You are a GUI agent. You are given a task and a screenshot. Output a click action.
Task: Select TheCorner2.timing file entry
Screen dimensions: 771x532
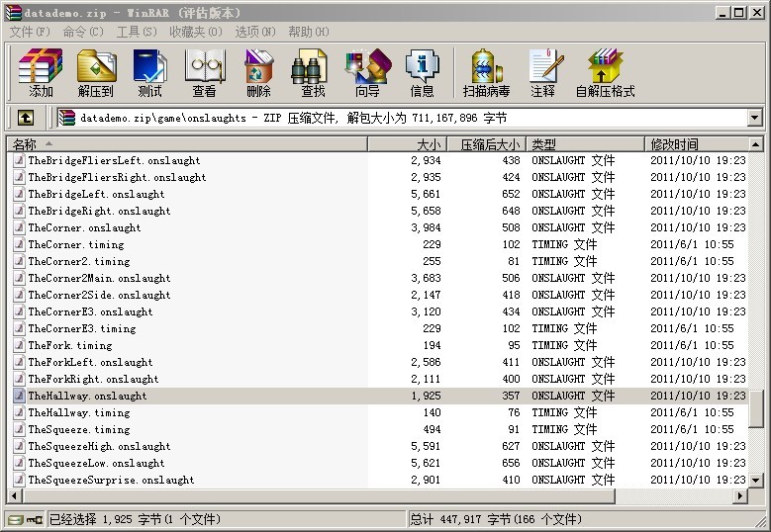pos(78,262)
